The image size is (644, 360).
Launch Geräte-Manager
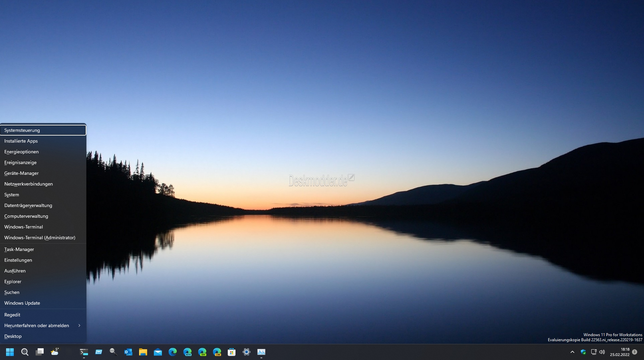(43, 173)
